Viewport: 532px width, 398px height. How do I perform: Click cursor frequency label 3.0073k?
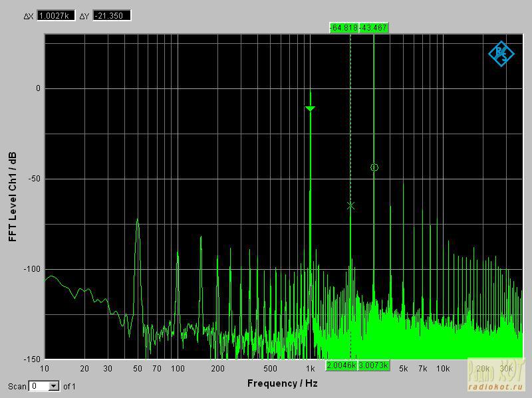(x=373, y=365)
